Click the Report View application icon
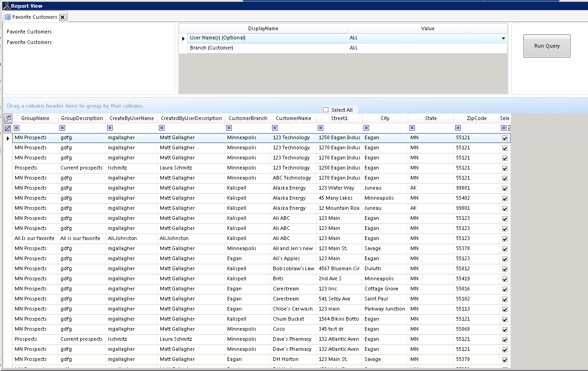Viewport: 588px width, 371px height. pos(6,5)
